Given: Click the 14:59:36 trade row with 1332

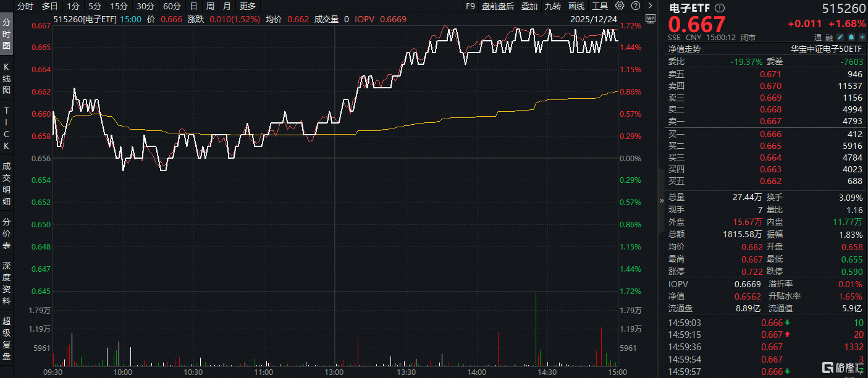Looking at the screenshot, I should 766,347.
